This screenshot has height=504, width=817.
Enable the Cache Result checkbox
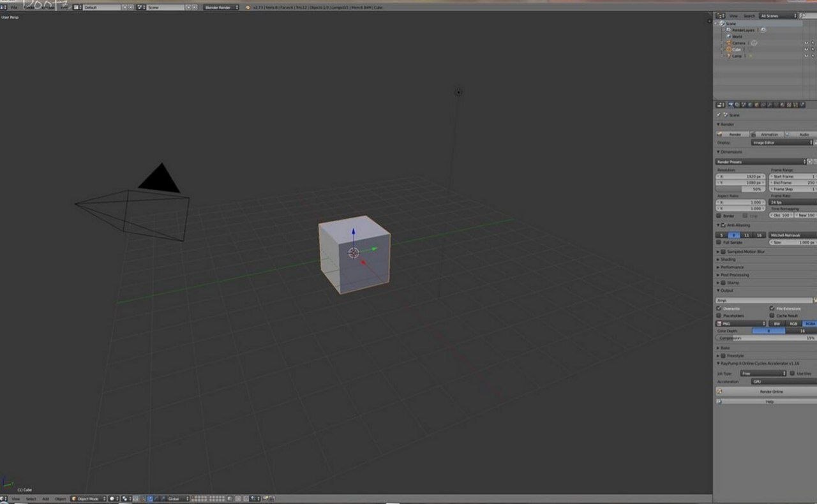point(772,316)
